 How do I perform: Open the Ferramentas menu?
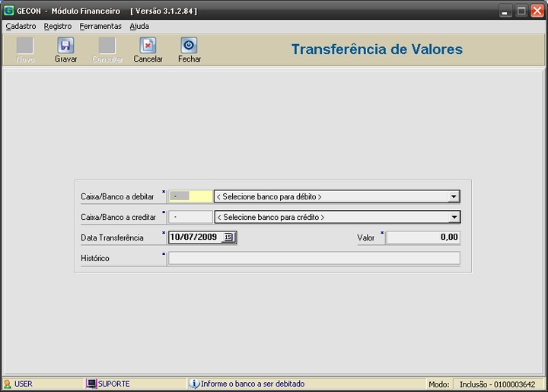(100, 26)
